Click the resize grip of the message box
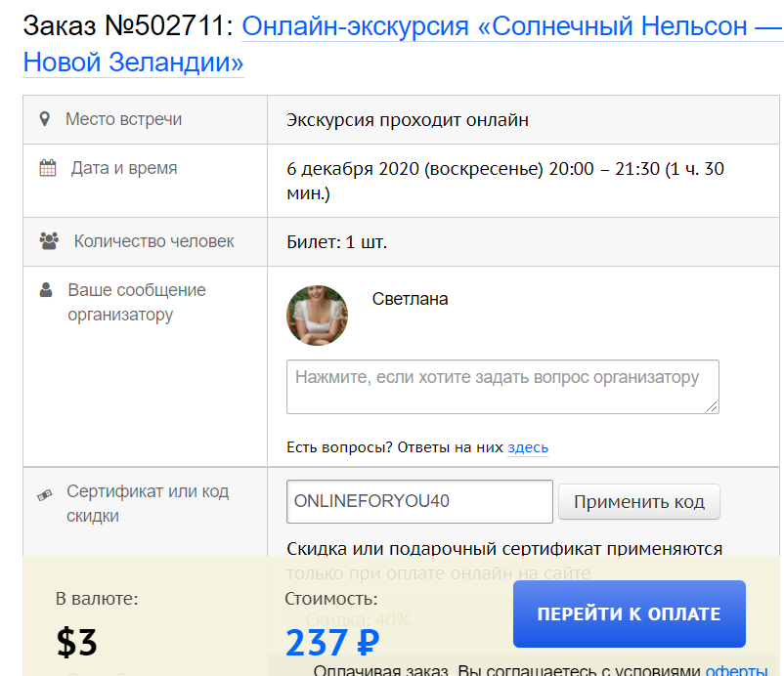The image size is (784, 676). point(712,406)
